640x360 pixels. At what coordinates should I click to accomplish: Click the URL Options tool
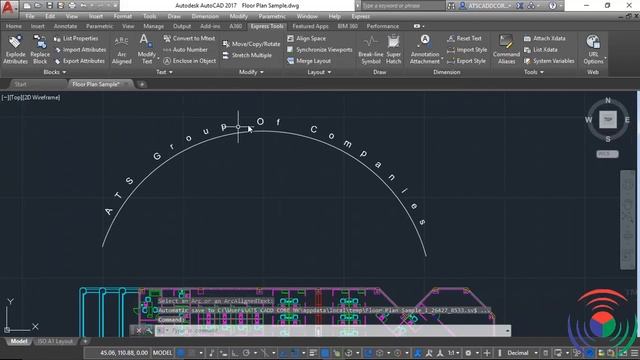593,50
